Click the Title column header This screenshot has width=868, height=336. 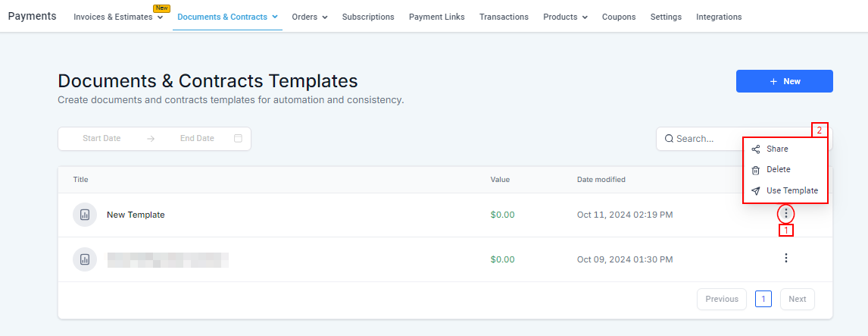point(81,180)
